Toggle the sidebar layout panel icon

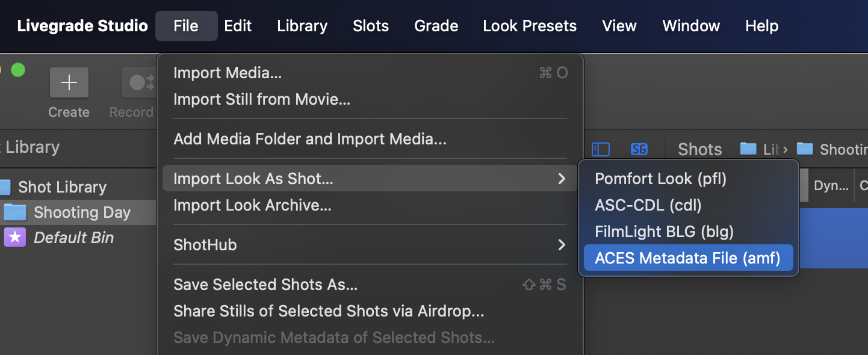click(600, 149)
